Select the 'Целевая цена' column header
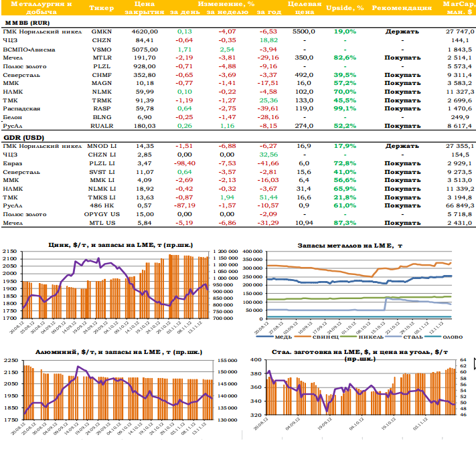This screenshot has height=449, width=476. pyautogui.click(x=305, y=8)
